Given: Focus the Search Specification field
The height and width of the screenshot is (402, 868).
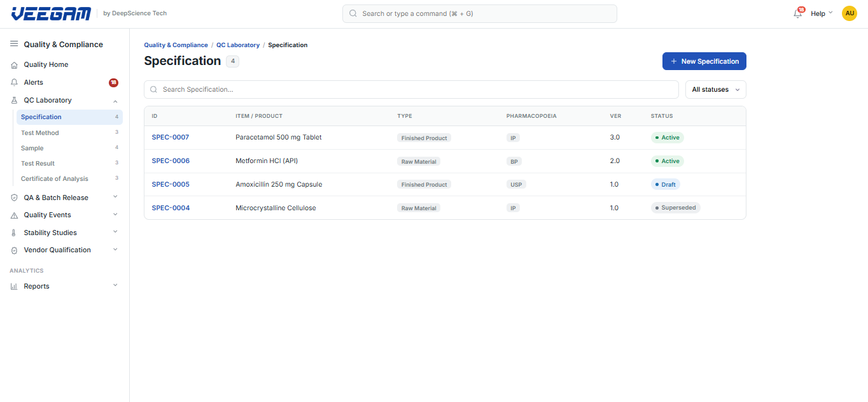Looking at the screenshot, I should [411, 90].
